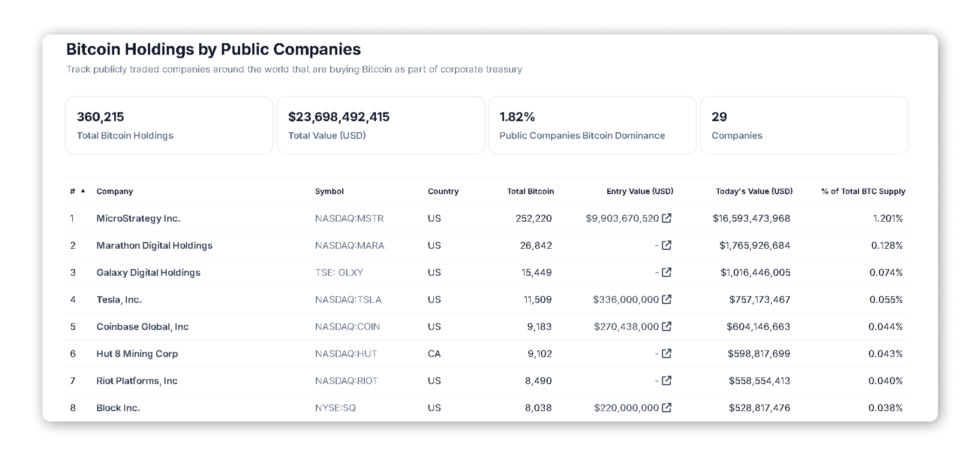Select today's value $598,817,699

759,354
